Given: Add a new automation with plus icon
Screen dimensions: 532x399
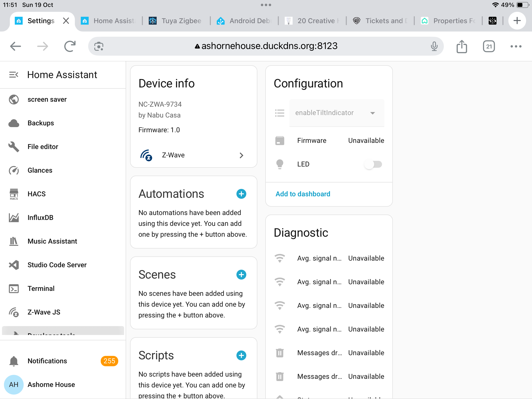Looking at the screenshot, I should 241,194.
